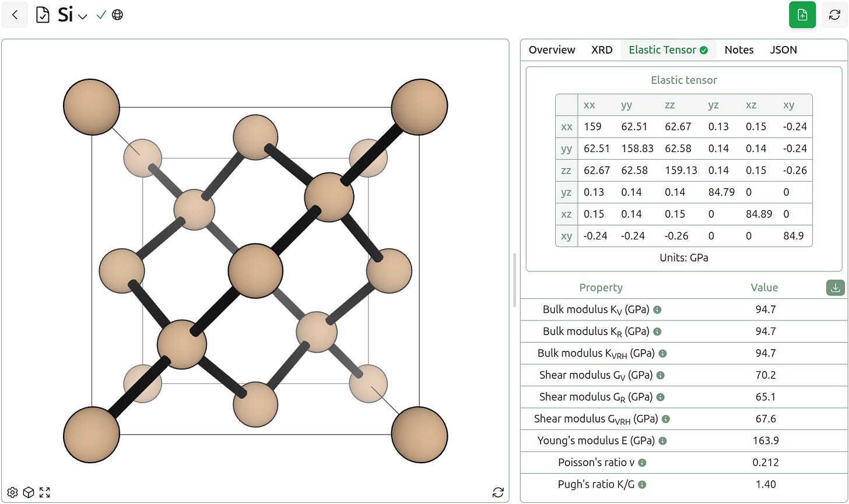The height and width of the screenshot is (504, 849).
Task: Click the globe public visibility icon
Action: 117,15
